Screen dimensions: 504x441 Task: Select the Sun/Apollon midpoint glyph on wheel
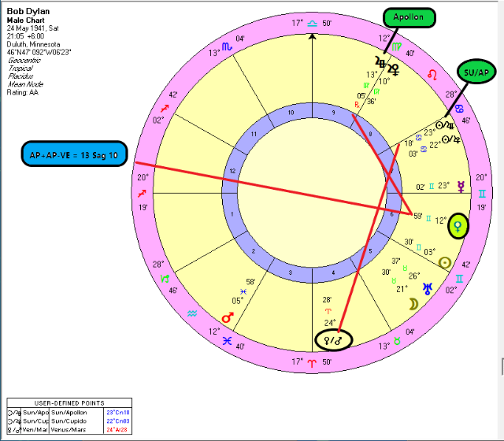[445, 125]
